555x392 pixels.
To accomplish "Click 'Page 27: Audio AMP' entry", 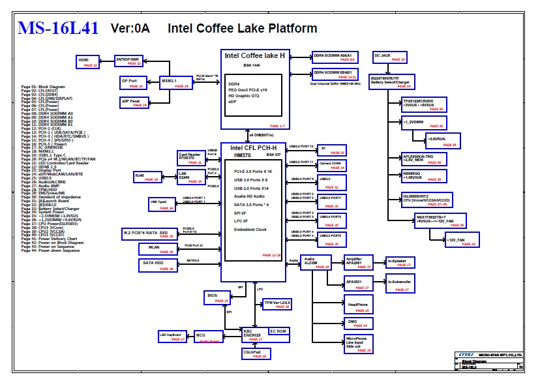I will click(40, 186).
